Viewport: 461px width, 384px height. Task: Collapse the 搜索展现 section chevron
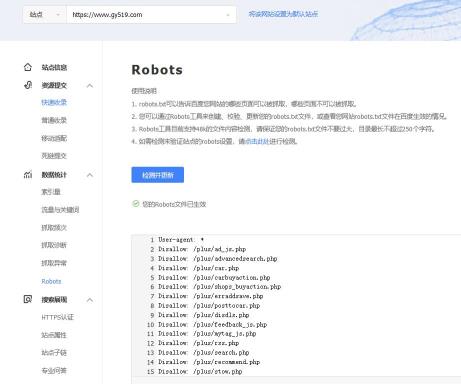click(x=90, y=300)
